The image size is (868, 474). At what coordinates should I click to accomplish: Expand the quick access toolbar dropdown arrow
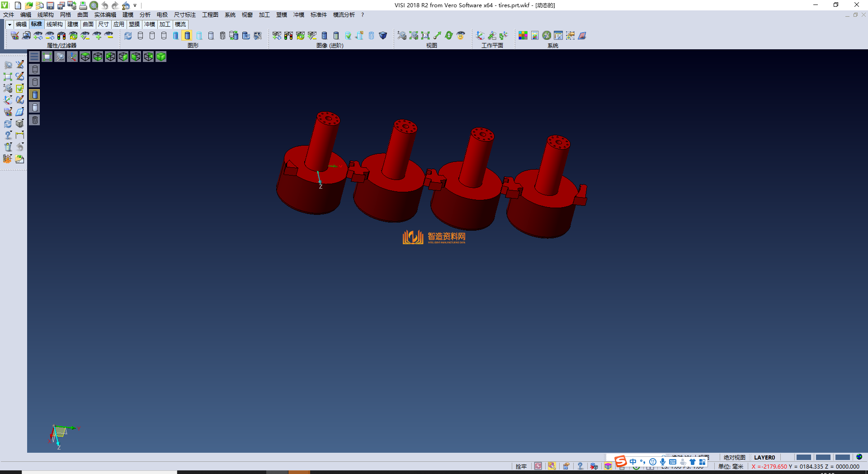pyautogui.click(x=135, y=5)
